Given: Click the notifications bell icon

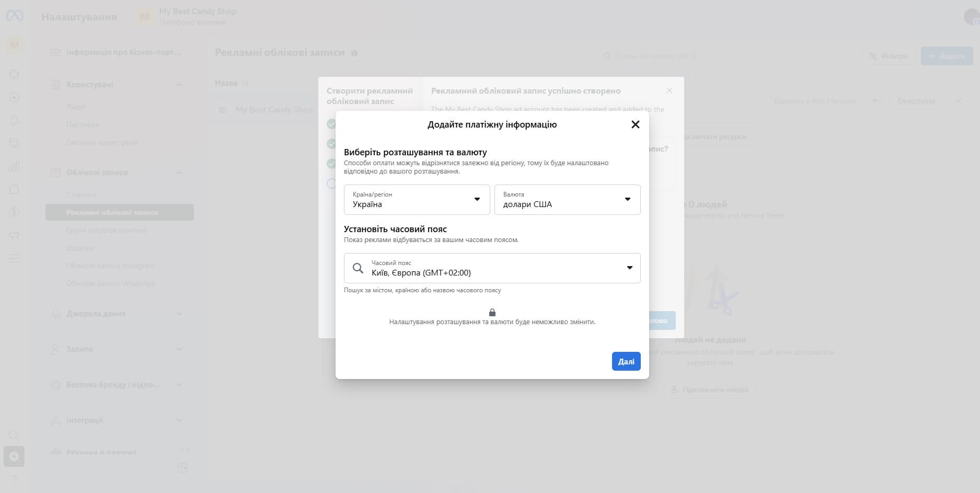Looking at the screenshot, I should pos(14,120).
